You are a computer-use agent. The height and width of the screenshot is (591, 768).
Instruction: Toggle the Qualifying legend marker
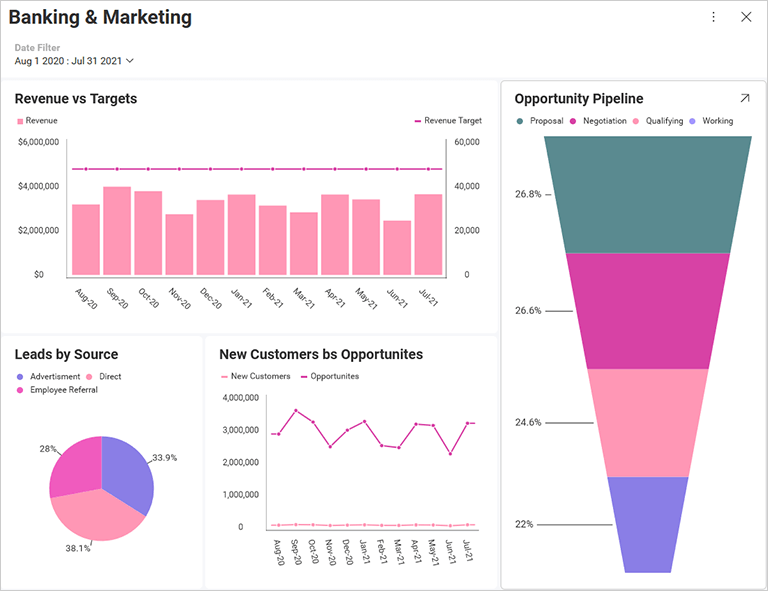[636, 121]
